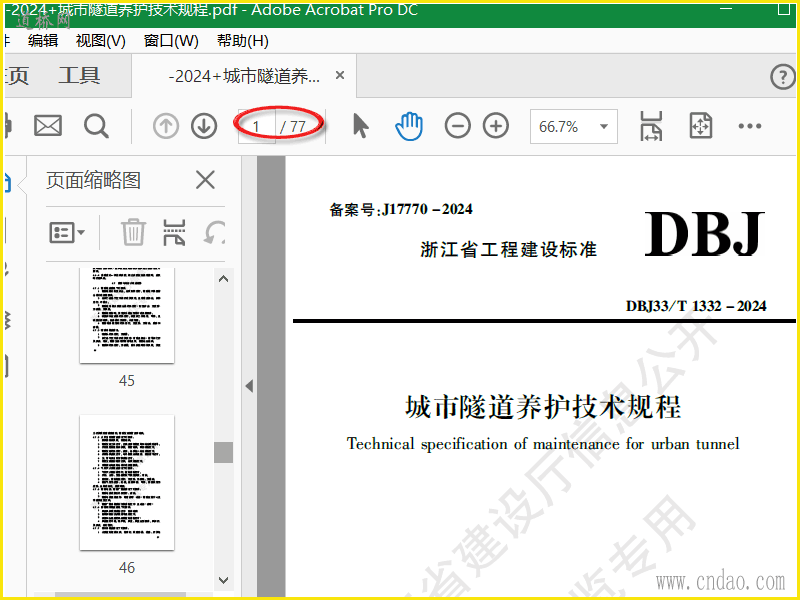Click the / 77 total pages label
The image size is (800, 600).
(293, 127)
